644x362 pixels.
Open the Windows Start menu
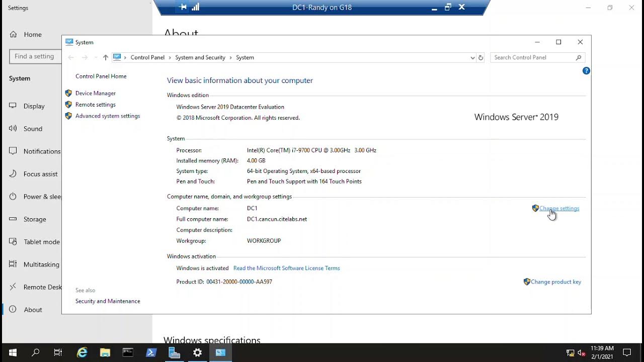[12, 352]
